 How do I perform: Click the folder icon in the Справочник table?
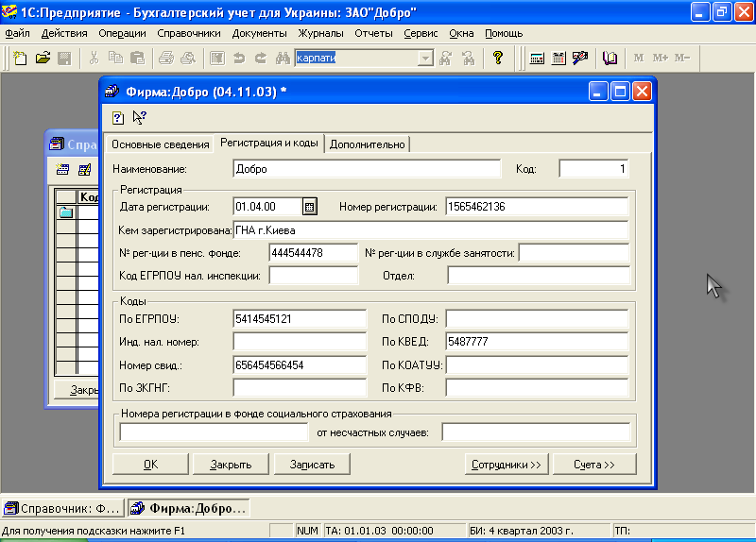pos(65,212)
